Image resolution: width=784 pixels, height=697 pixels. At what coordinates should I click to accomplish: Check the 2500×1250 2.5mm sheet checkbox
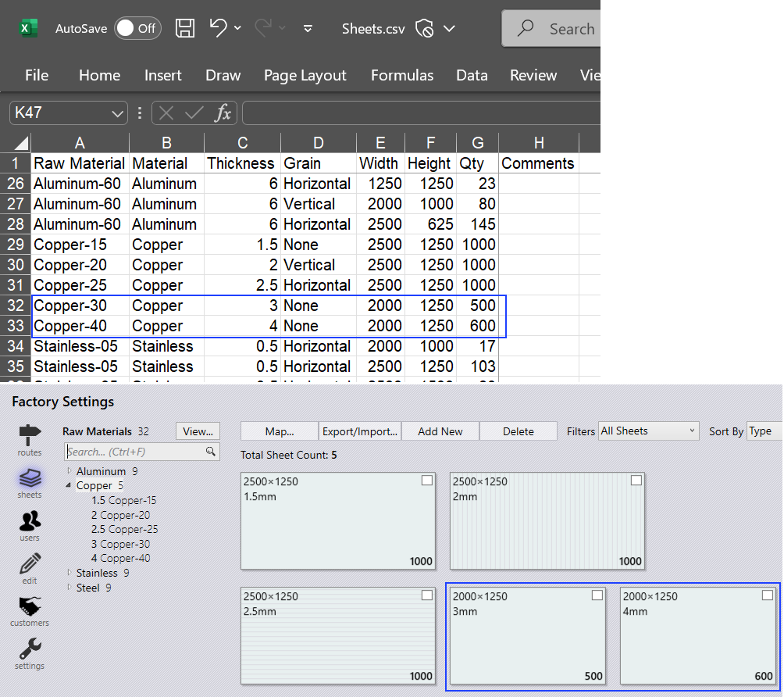coord(427,595)
